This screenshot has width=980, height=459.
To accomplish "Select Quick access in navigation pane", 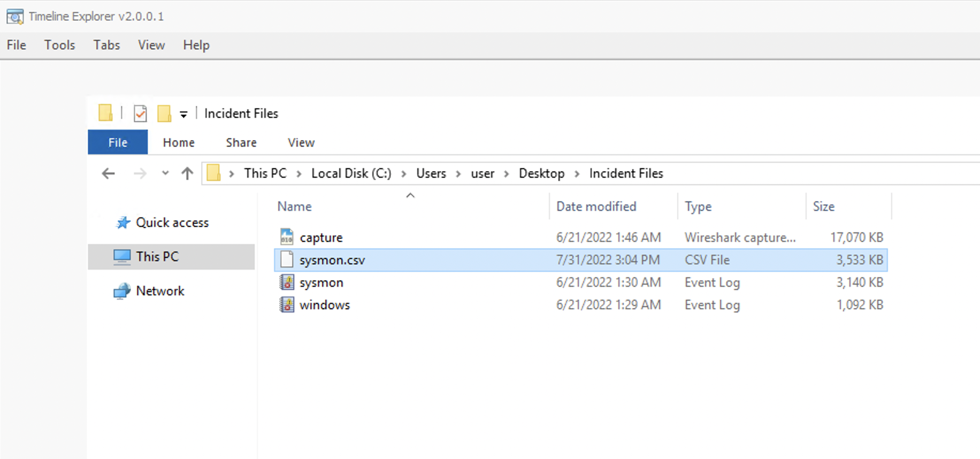I will [172, 223].
